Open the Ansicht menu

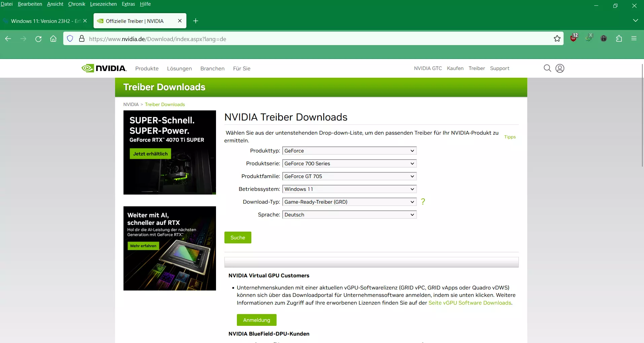[x=55, y=4]
